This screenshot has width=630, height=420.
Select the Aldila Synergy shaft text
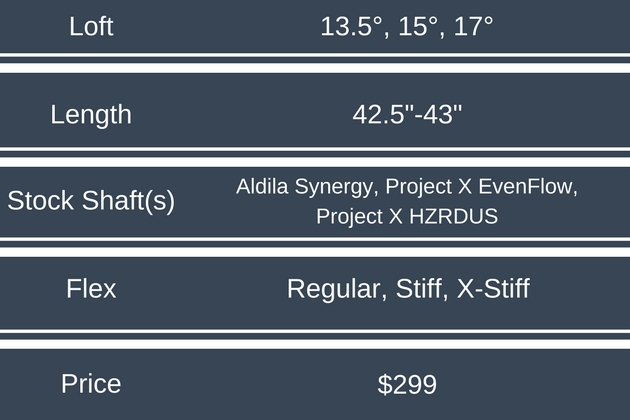pyautogui.click(x=307, y=187)
